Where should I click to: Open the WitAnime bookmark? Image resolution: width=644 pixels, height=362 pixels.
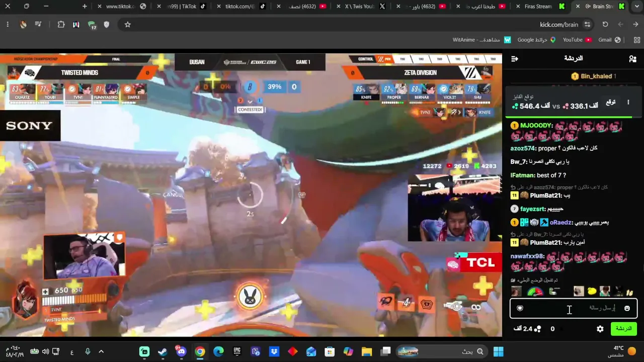pyautogui.click(x=481, y=40)
